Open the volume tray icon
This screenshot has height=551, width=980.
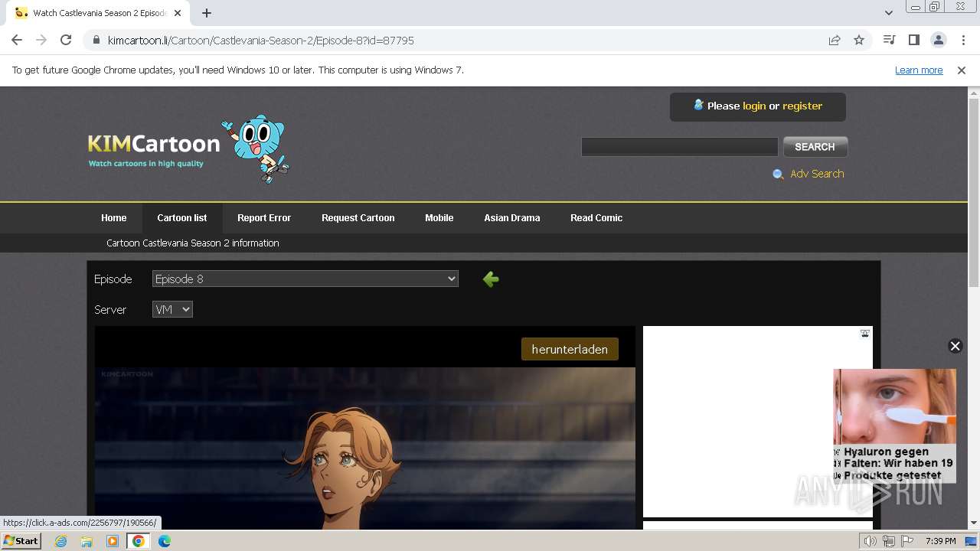(x=871, y=541)
